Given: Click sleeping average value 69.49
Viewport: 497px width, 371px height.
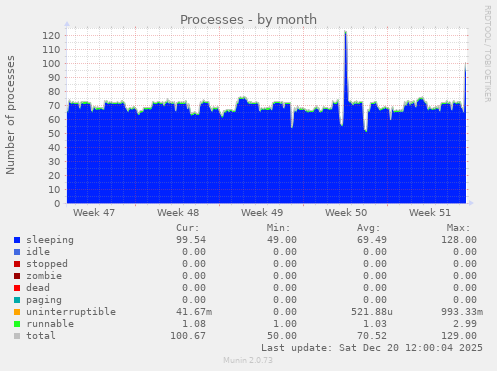Looking at the screenshot, I should pyautogui.click(x=372, y=240).
